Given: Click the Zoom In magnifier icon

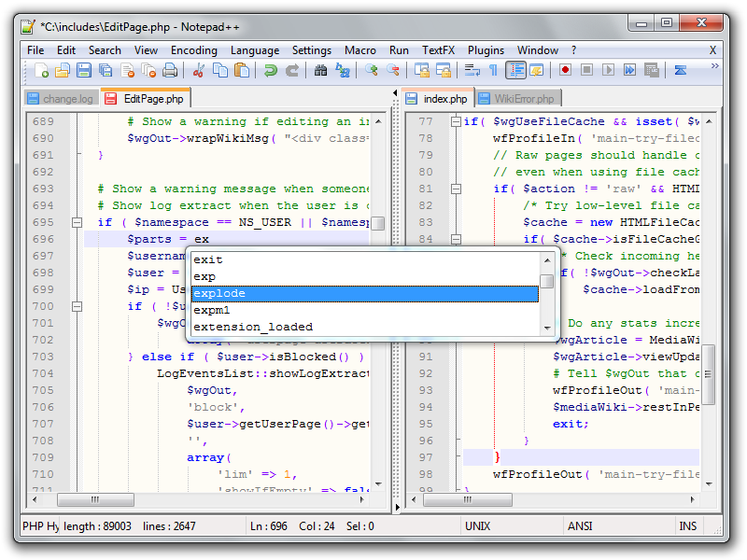Looking at the screenshot, I should coord(371,70).
